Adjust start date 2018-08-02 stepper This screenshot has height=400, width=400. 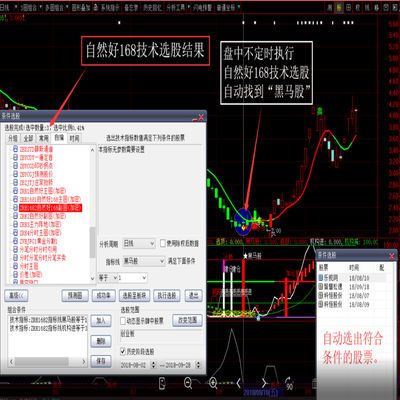click(x=153, y=365)
